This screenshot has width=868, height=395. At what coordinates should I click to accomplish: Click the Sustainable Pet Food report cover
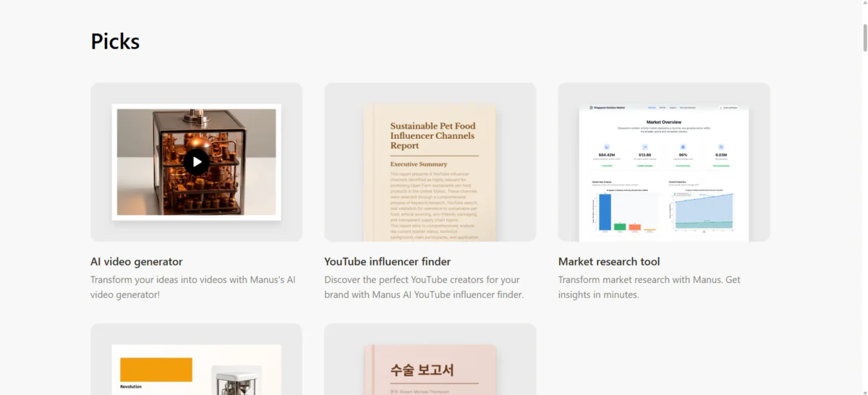430,172
